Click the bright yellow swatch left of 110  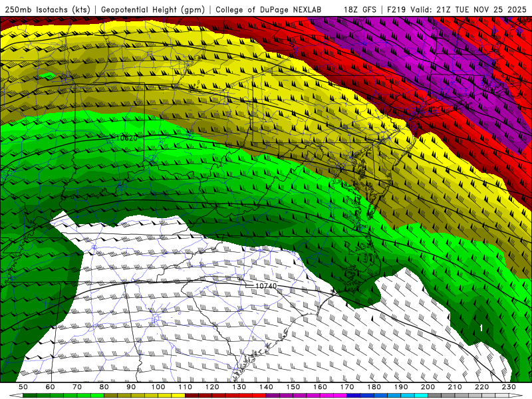[x=178, y=396]
